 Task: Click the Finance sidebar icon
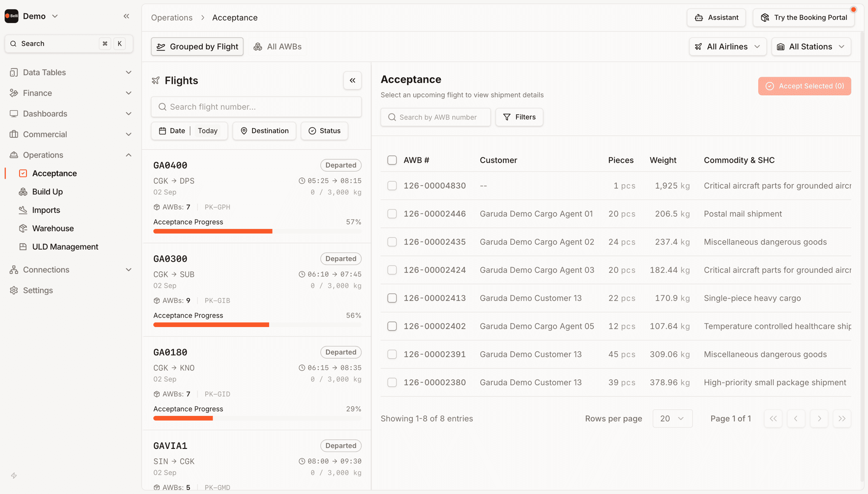[x=14, y=93]
